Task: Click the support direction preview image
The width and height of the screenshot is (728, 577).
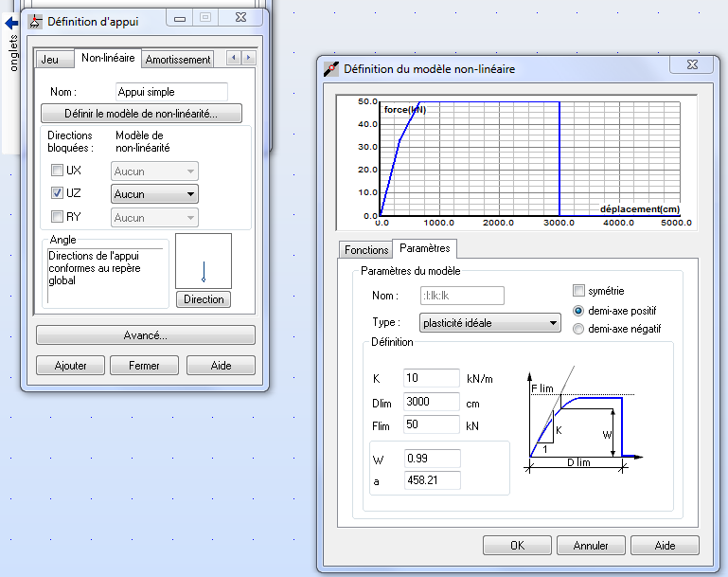Action: pyautogui.click(x=204, y=261)
